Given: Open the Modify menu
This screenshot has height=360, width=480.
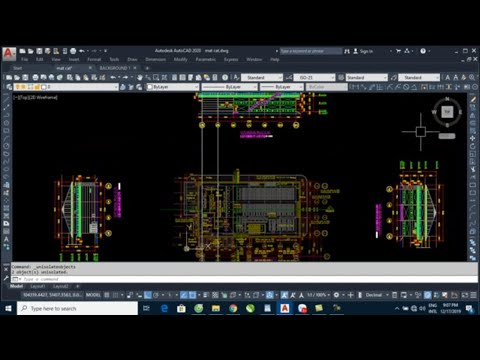Looking at the screenshot, I should click(x=181, y=60).
